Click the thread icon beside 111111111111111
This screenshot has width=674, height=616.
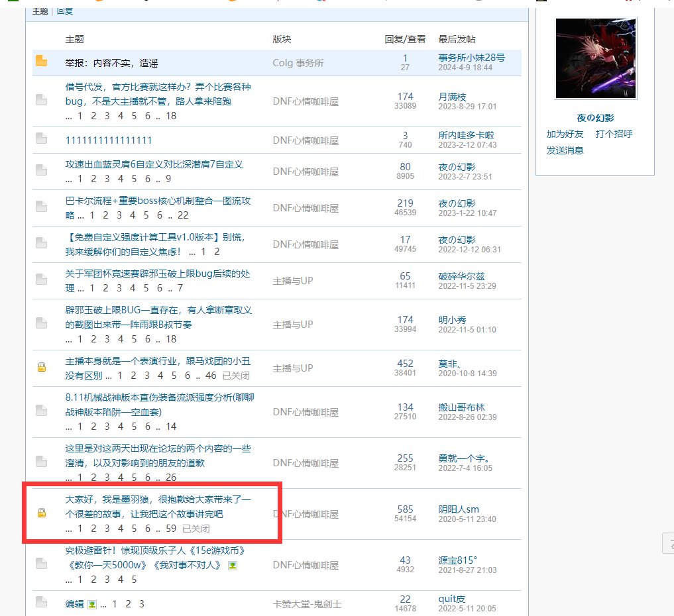click(42, 138)
